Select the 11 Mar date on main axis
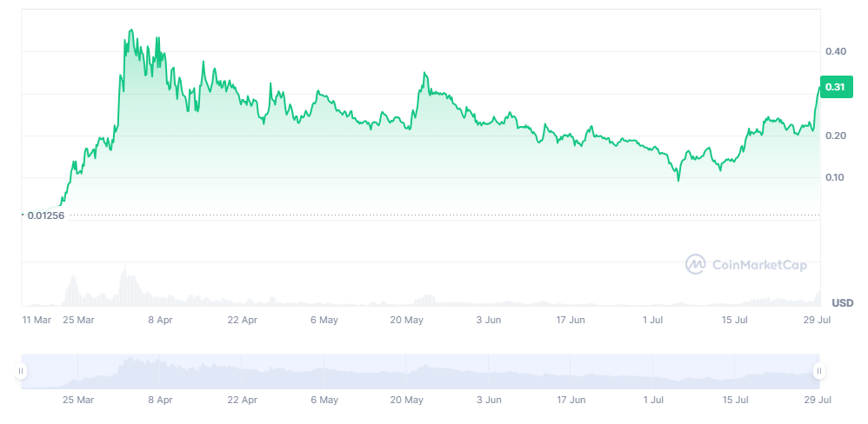Viewport: 868px width, 424px height. click(37, 320)
